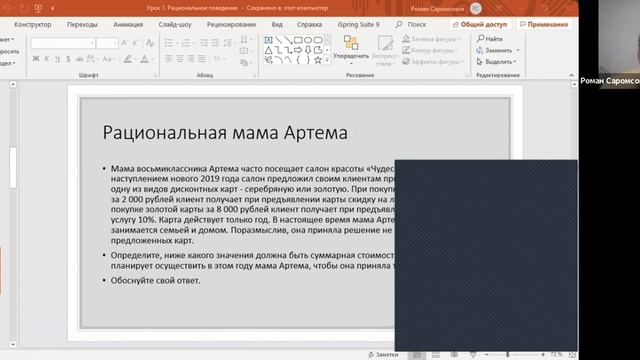Screen dimensions: 640x360
Task: Open the font name combo box
Action: tap(63, 43)
